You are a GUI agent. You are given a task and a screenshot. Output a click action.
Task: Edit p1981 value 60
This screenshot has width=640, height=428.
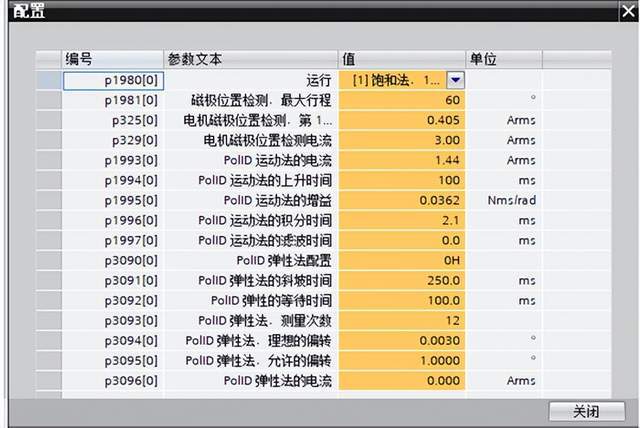[x=402, y=100]
